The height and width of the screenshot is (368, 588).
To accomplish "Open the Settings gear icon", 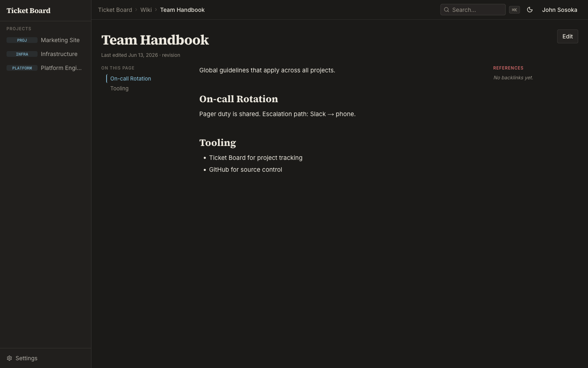I will point(9,358).
